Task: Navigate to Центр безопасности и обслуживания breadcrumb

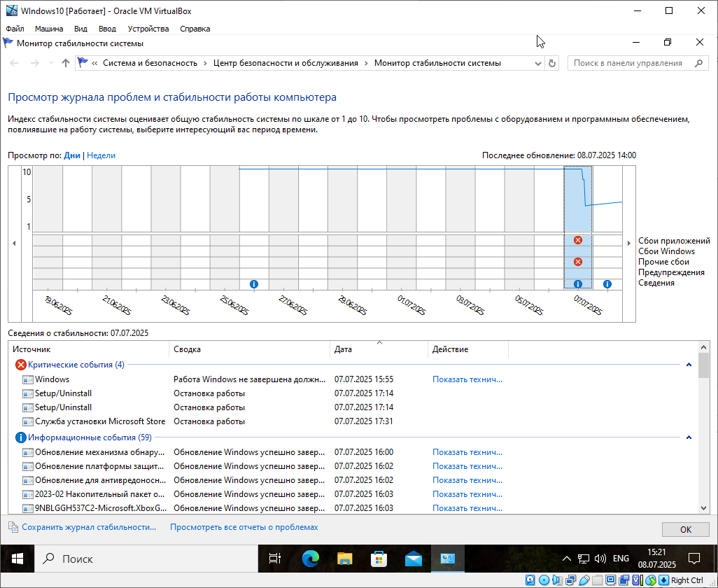Action: coord(286,63)
